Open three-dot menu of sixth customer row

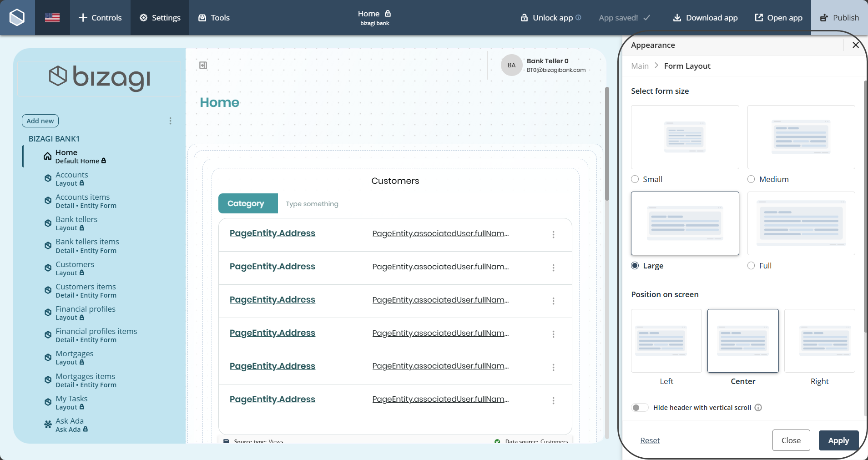(x=553, y=401)
